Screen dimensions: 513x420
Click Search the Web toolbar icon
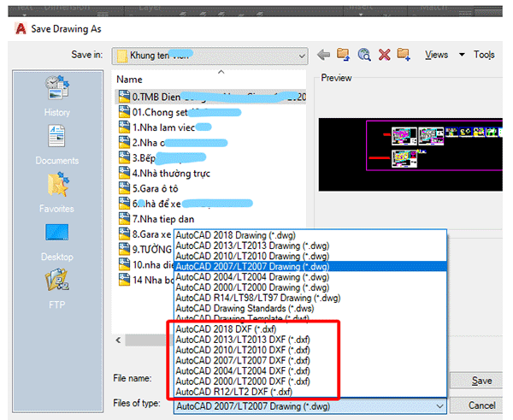pyautogui.click(x=364, y=55)
